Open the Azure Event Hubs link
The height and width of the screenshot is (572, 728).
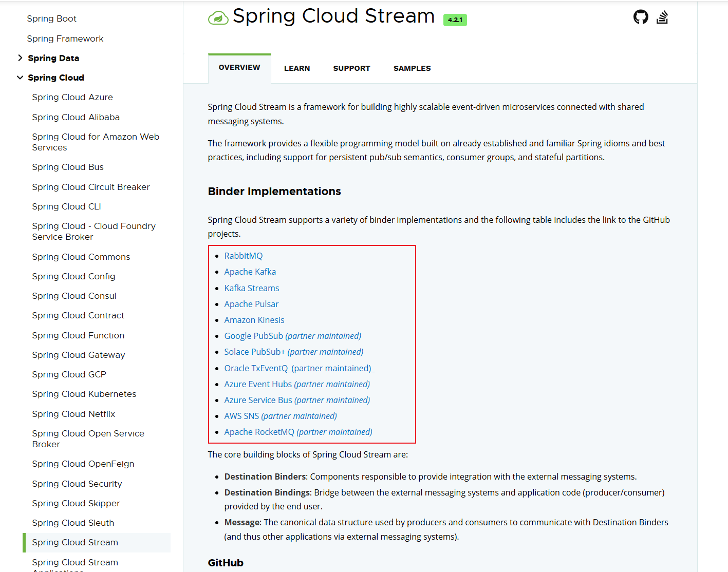(x=297, y=384)
